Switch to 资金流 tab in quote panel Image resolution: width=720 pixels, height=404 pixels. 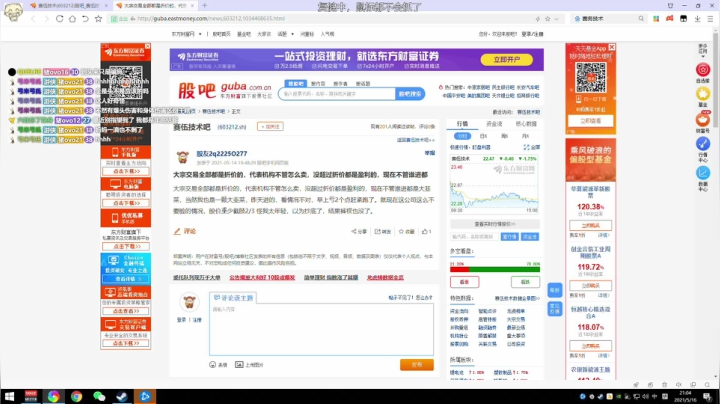(494, 124)
